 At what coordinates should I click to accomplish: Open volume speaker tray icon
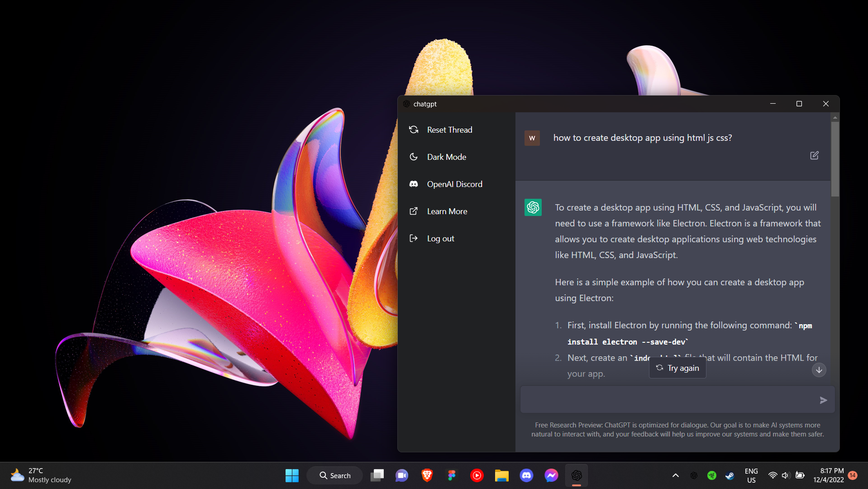(x=786, y=475)
